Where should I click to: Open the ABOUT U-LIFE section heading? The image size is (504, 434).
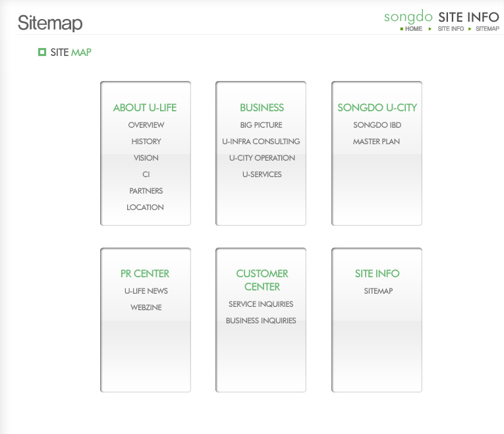[x=145, y=107]
